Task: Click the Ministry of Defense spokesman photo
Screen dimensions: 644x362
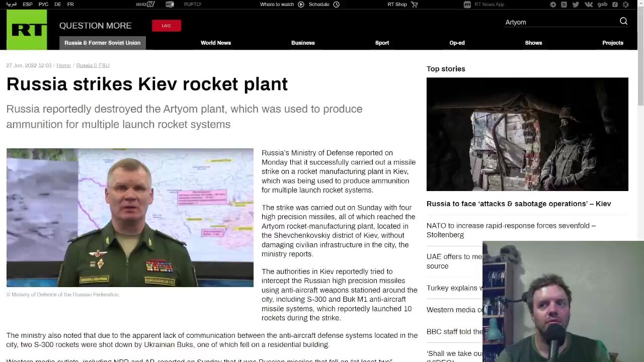Action: 130,218
